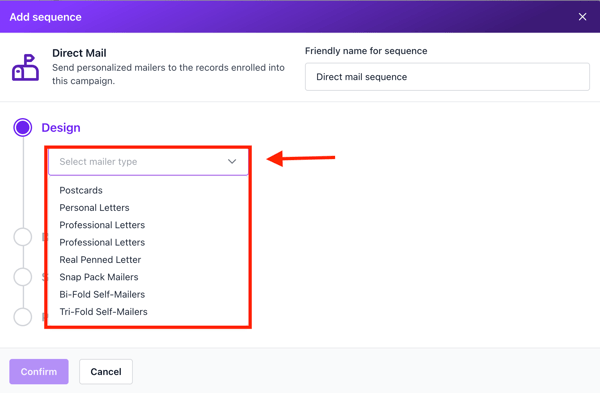Click the Design step heading
The width and height of the screenshot is (600, 393).
[61, 127]
